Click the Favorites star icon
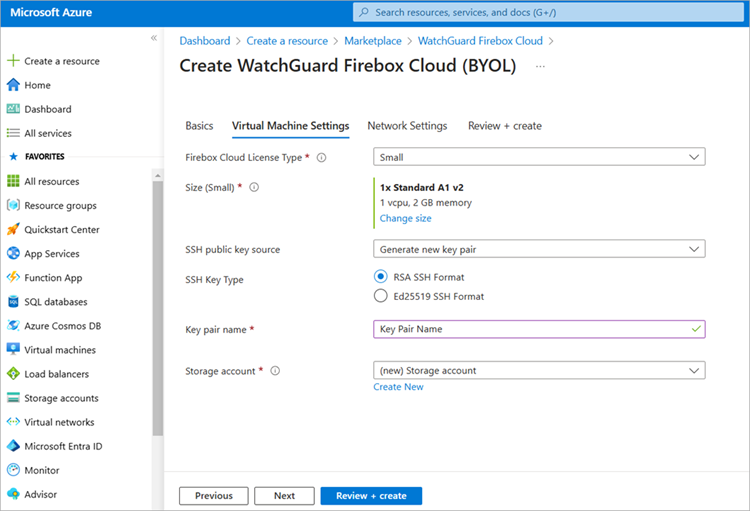The height and width of the screenshot is (511, 750). [13, 156]
